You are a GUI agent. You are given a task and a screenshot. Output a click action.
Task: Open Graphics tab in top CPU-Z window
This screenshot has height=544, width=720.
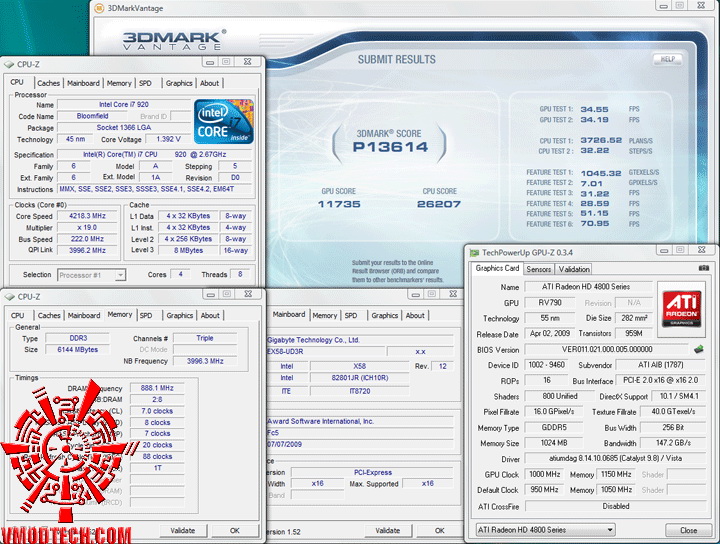(x=179, y=83)
